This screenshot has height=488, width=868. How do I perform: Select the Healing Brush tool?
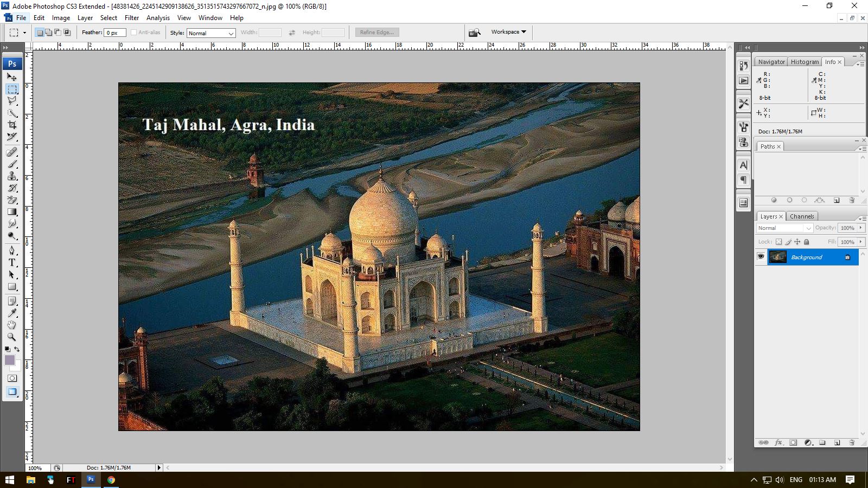coord(12,152)
